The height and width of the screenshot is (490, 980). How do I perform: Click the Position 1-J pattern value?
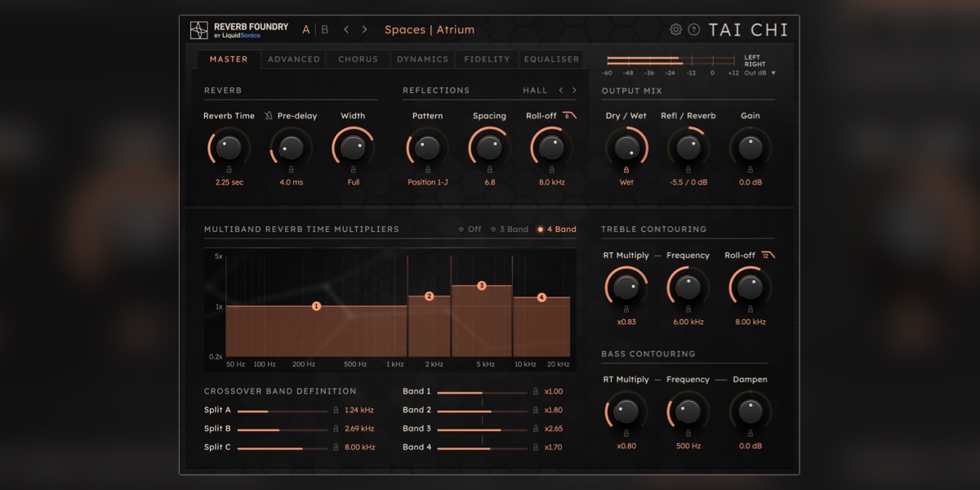pyautogui.click(x=427, y=182)
